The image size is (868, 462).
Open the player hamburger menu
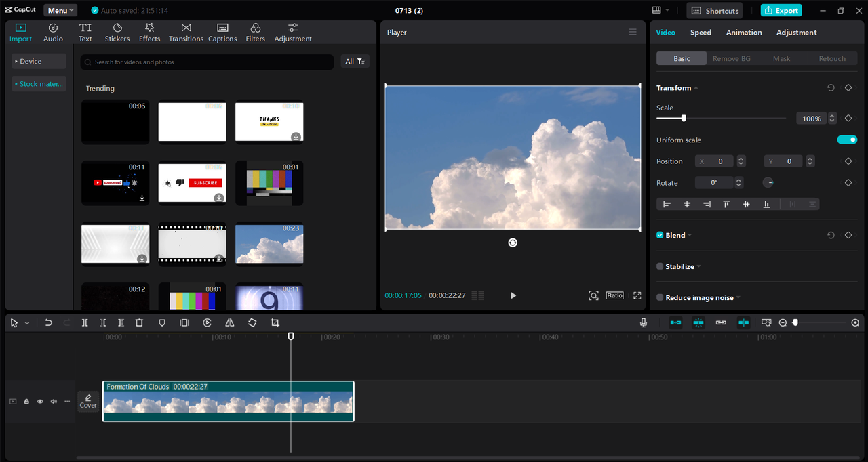[633, 33]
